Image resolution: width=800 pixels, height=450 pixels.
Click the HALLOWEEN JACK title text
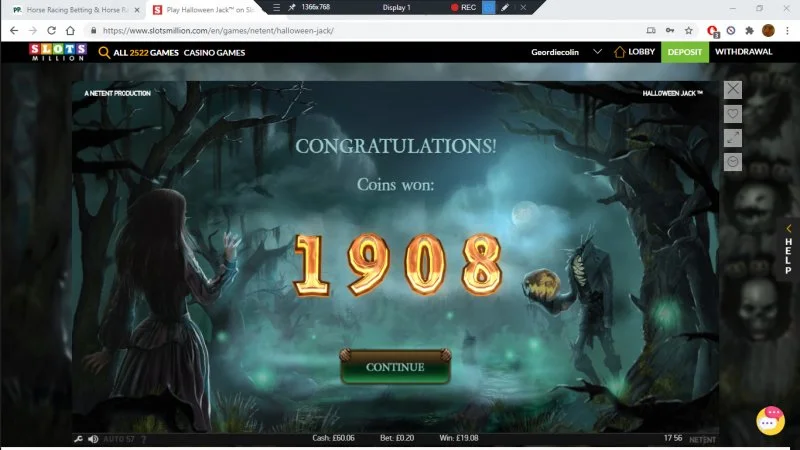672,93
